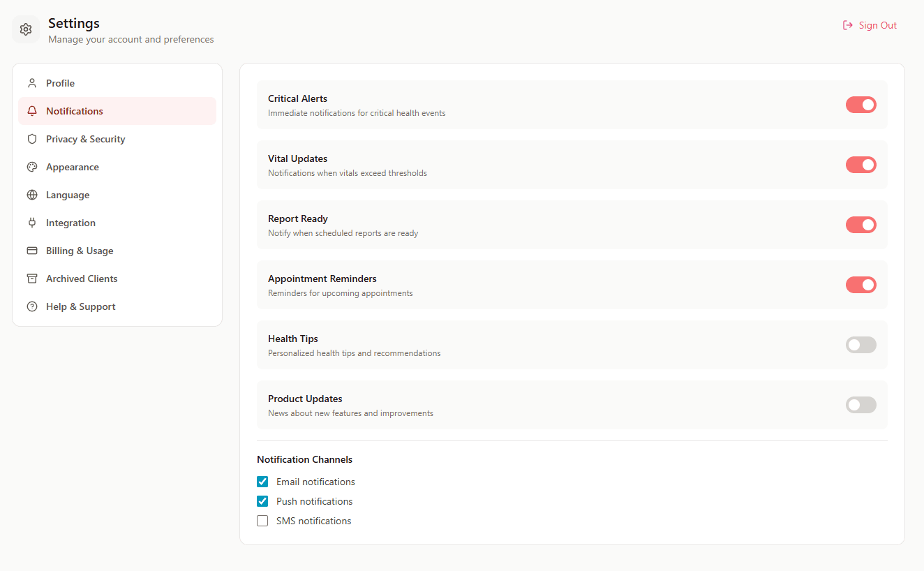Enable the Health Tips toggle
The height and width of the screenshot is (571, 924).
pos(860,345)
